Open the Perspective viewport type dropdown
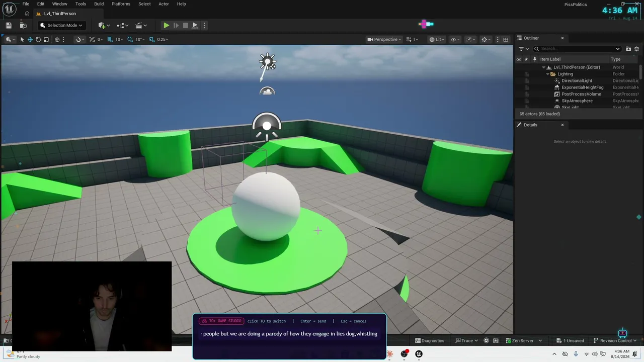This screenshot has width=644, height=362. pyautogui.click(x=384, y=39)
